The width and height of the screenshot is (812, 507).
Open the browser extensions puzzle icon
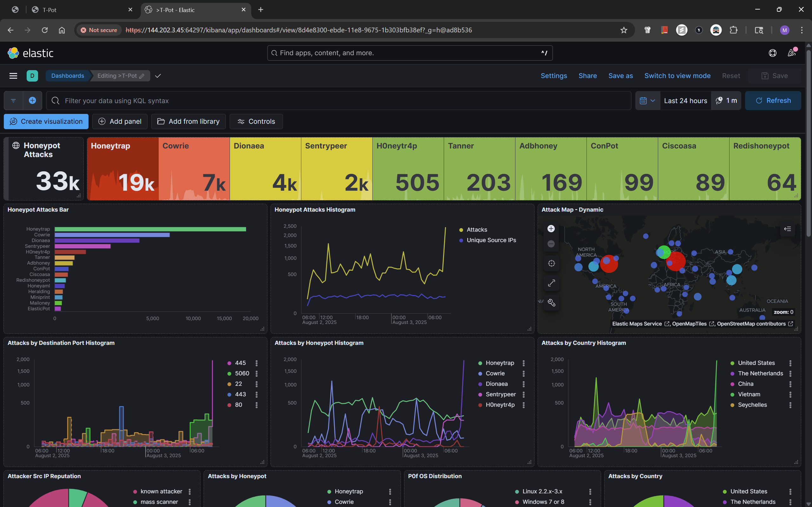tap(734, 30)
